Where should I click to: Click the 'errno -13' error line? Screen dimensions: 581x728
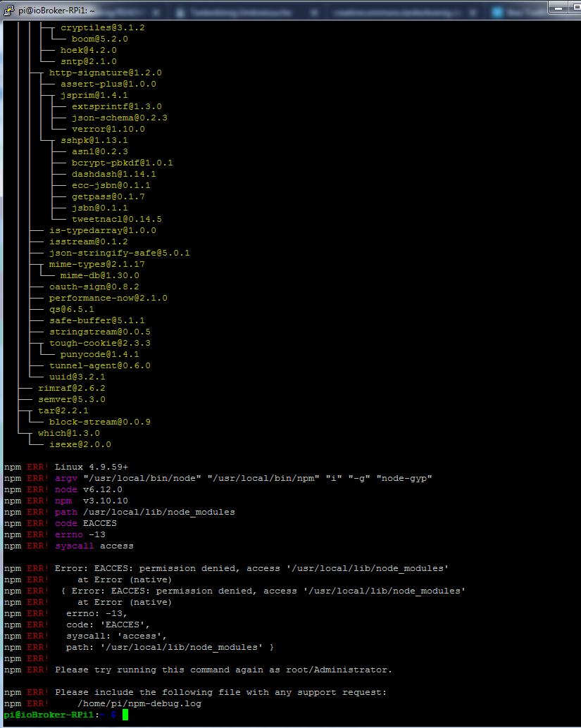[80, 534]
